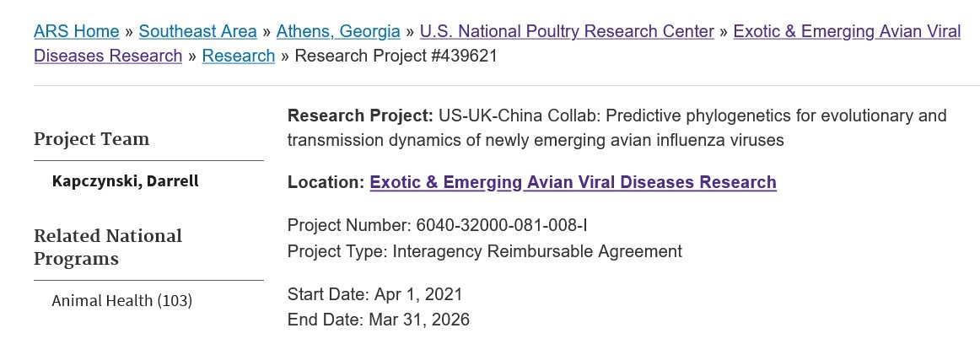Open Exotic & Emerging Avian Viral breadcrumb link
The image size is (980, 344).
coord(847,31)
